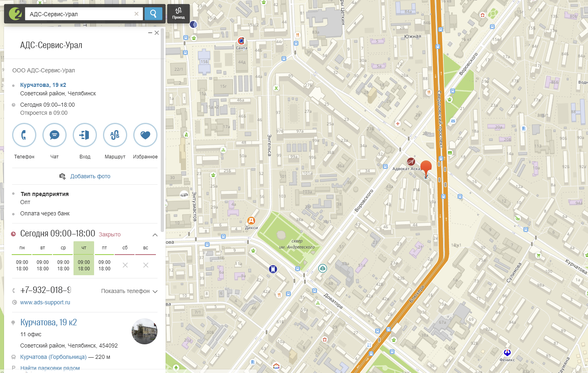Open the top Курчатова, 19 к2 address link
588x373 pixels.
pyautogui.click(x=43, y=85)
